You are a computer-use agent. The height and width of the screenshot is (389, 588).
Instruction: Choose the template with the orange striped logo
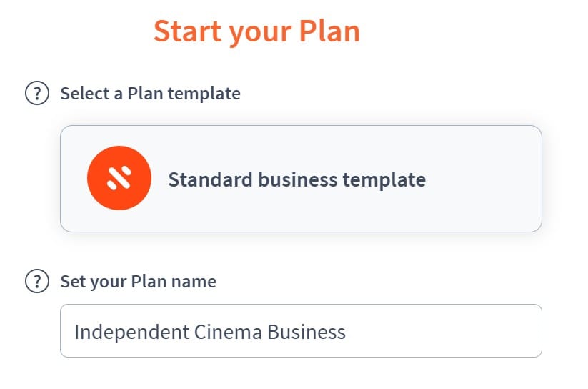pos(301,179)
